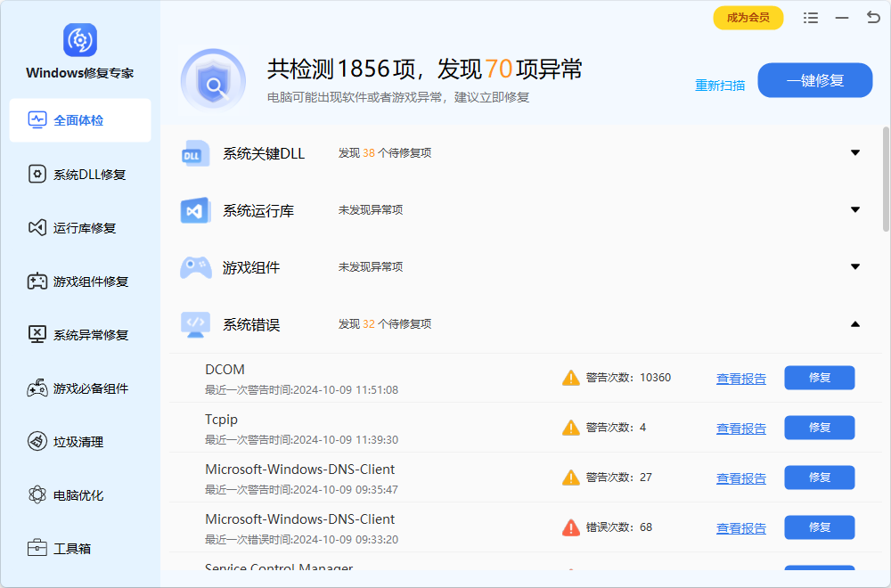Expand the 系统关键DLL section arrow
This screenshot has height=588, width=891.
(854, 153)
